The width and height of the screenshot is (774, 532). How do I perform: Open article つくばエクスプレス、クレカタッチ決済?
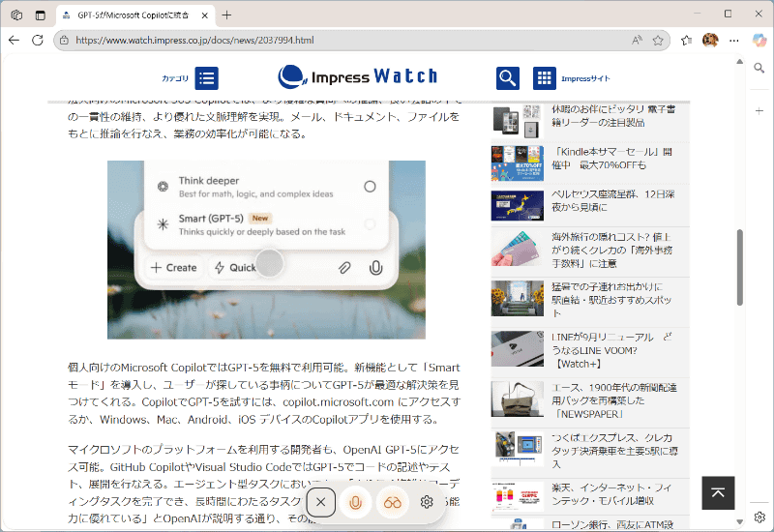point(614,451)
